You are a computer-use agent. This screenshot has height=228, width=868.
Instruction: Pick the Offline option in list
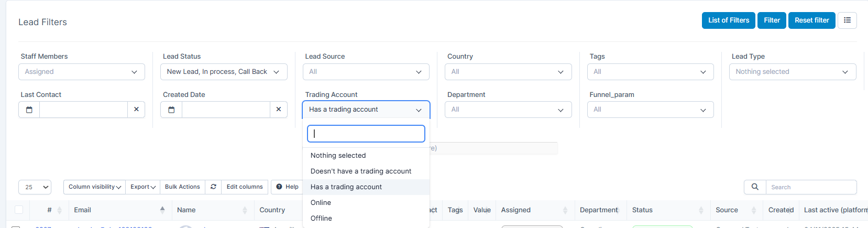(x=321, y=219)
